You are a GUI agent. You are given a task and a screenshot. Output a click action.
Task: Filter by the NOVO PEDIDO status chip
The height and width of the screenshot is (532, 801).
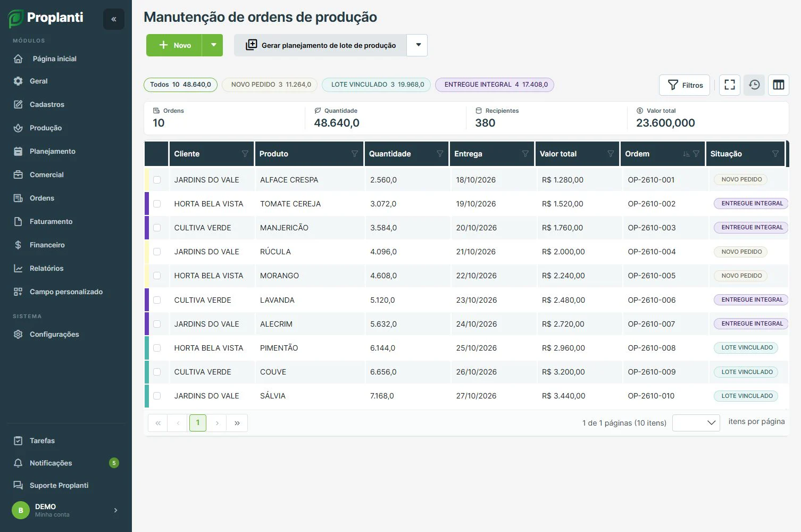(x=270, y=85)
